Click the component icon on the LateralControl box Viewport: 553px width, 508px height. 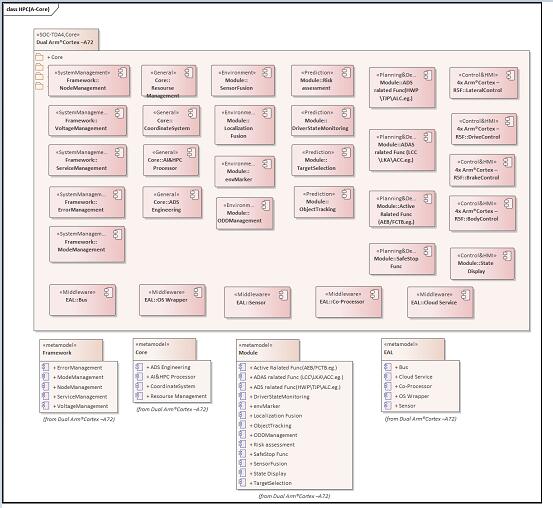[x=510, y=75]
